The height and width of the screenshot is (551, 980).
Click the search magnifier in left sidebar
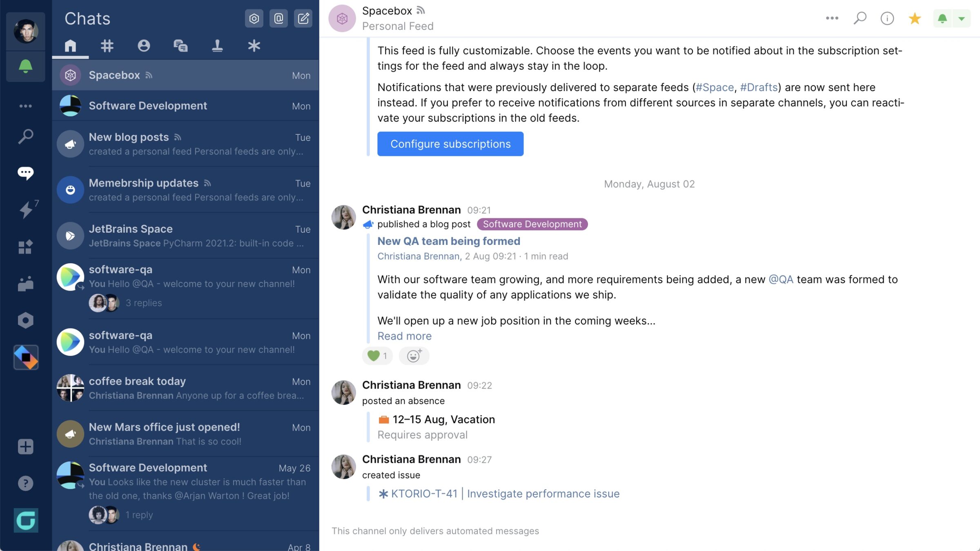click(25, 136)
